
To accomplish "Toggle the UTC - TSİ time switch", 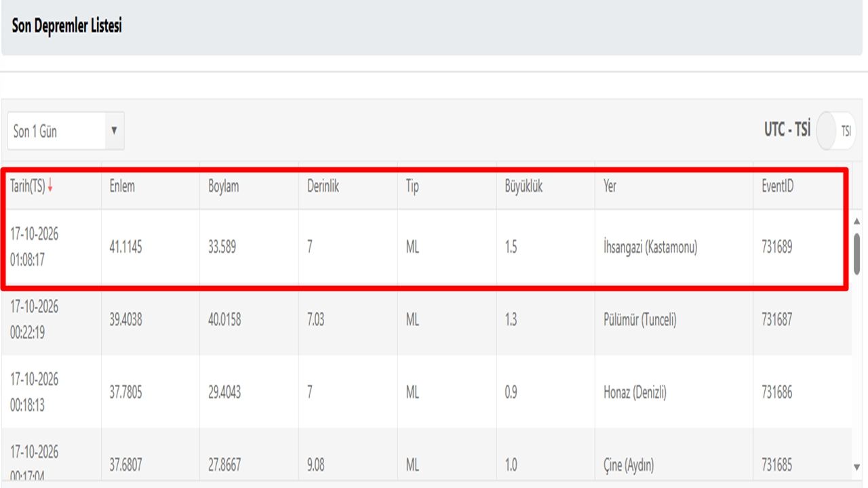I will 836,131.
